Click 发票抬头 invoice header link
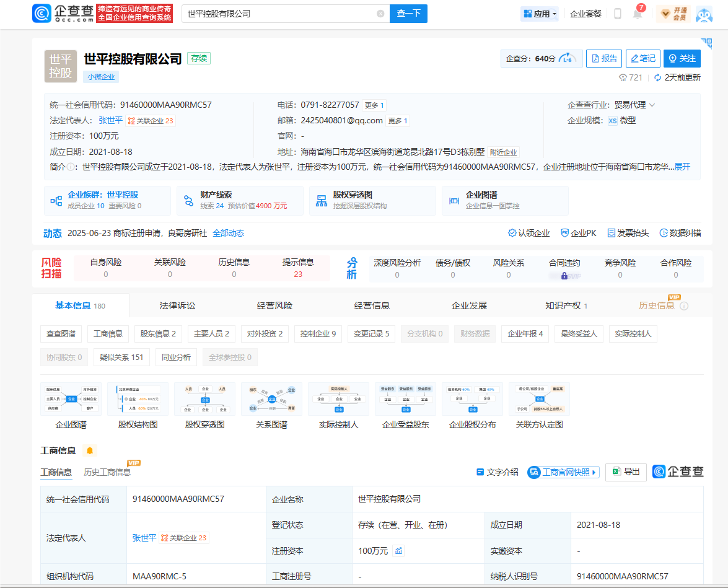 [628, 233]
